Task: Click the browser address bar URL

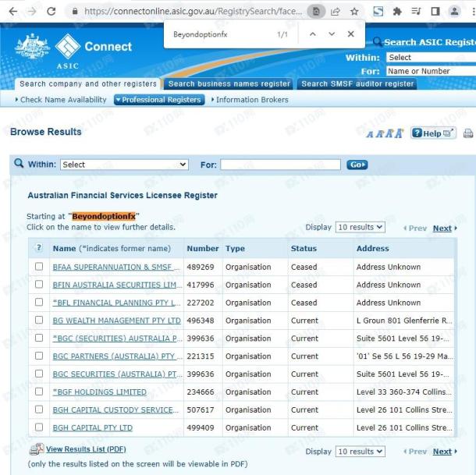Action: click(193, 12)
